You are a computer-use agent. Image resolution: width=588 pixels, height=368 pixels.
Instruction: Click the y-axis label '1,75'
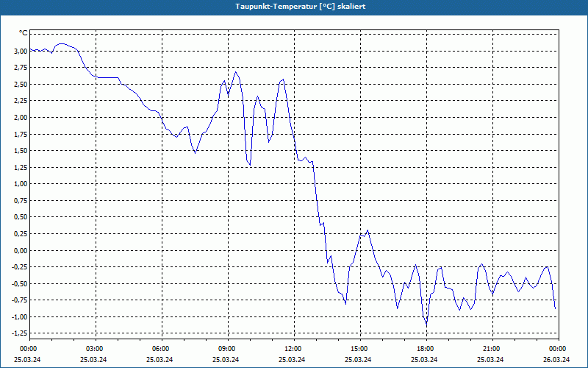click(21, 134)
